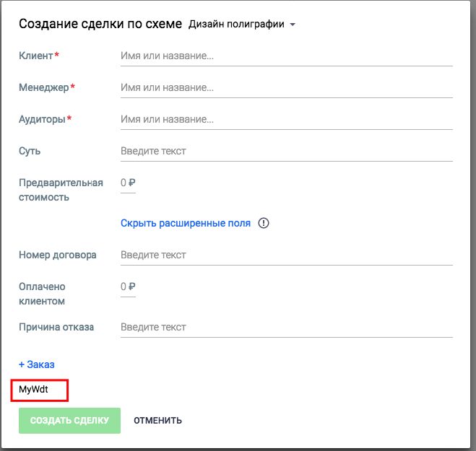Click the Номер договора label
Viewport: 476px width, 451px height.
click(58, 255)
